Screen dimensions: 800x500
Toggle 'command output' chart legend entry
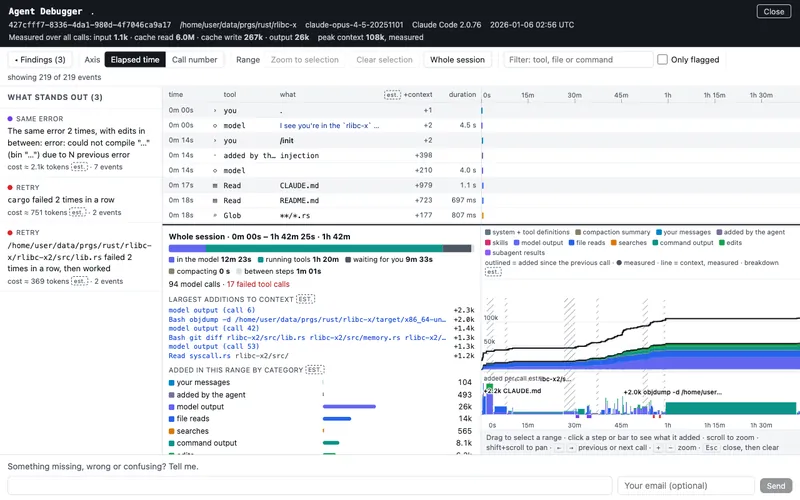[683, 243]
